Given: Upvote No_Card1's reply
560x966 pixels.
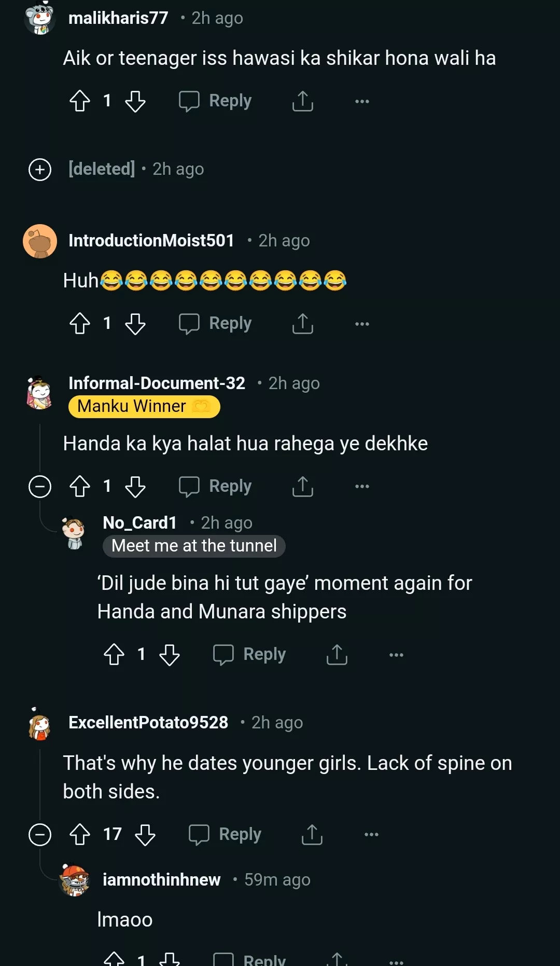Looking at the screenshot, I should 114,655.
